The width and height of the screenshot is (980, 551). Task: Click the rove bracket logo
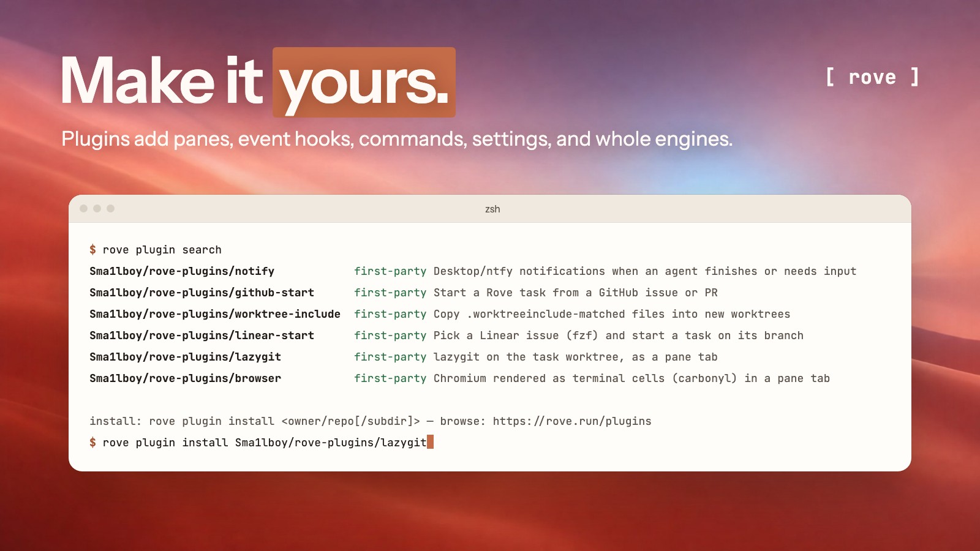point(872,77)
